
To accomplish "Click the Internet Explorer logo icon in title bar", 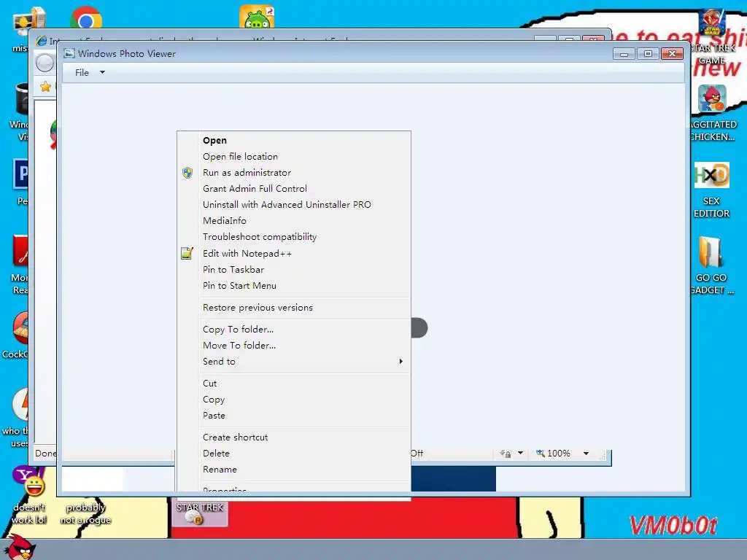I will pyautogui.click(x=42, y=41).
